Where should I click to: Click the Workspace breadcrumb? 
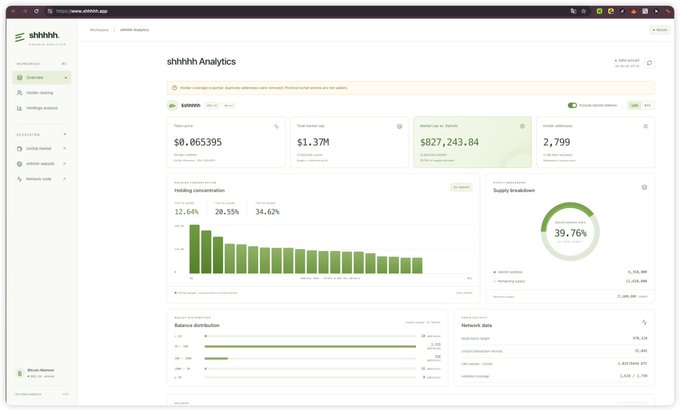pos(99,30)
